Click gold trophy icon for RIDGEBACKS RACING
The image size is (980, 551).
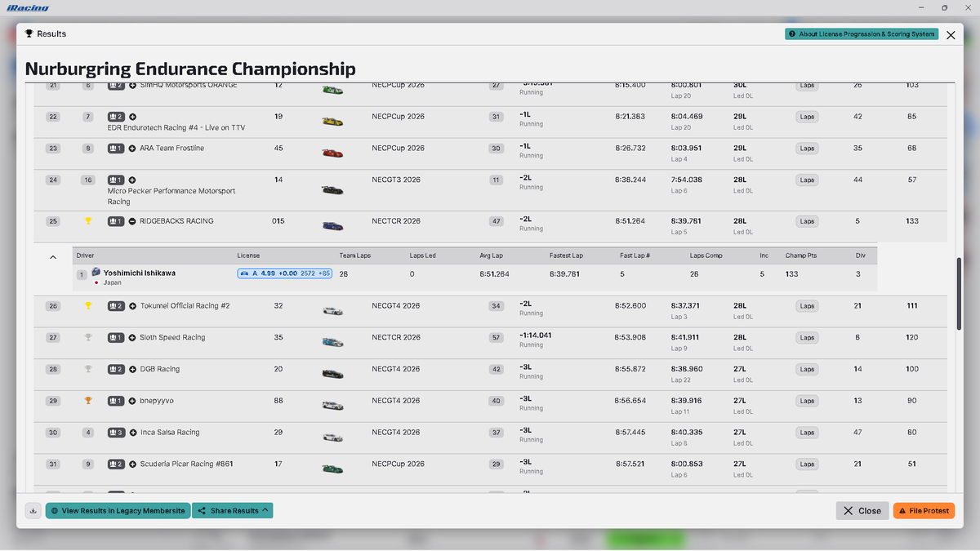tap(88, 220)
